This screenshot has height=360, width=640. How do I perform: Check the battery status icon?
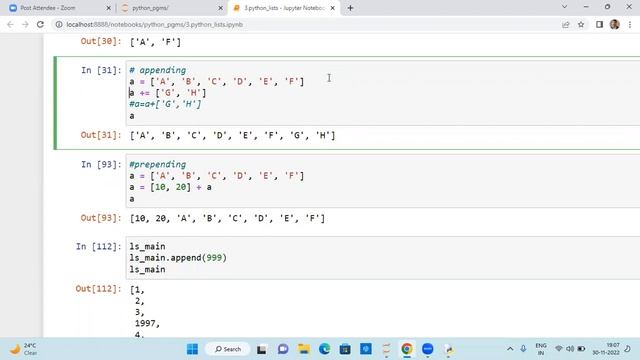tap(581, 349)
